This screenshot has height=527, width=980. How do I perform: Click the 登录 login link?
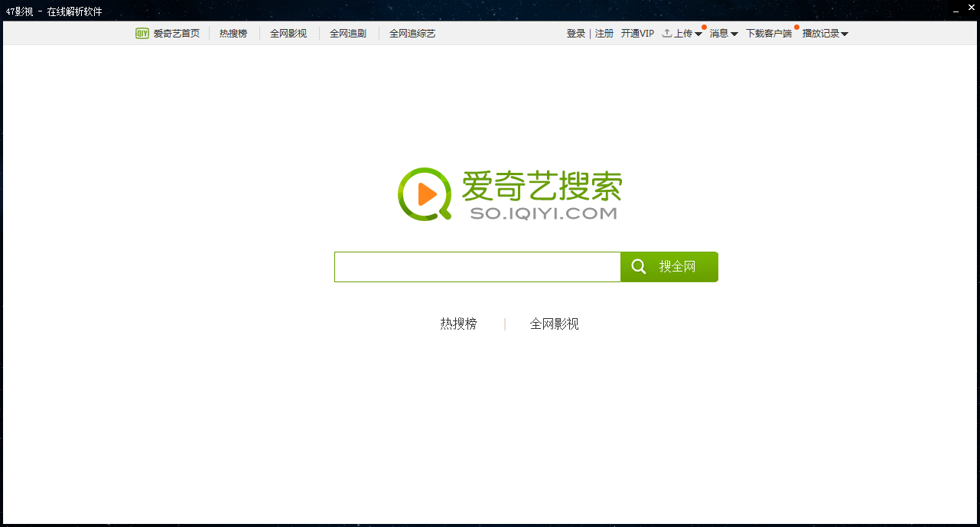coord(575,34)
